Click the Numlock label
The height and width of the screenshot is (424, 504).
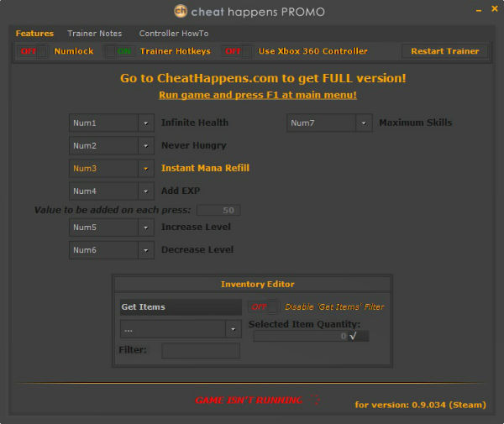(74, 51)
